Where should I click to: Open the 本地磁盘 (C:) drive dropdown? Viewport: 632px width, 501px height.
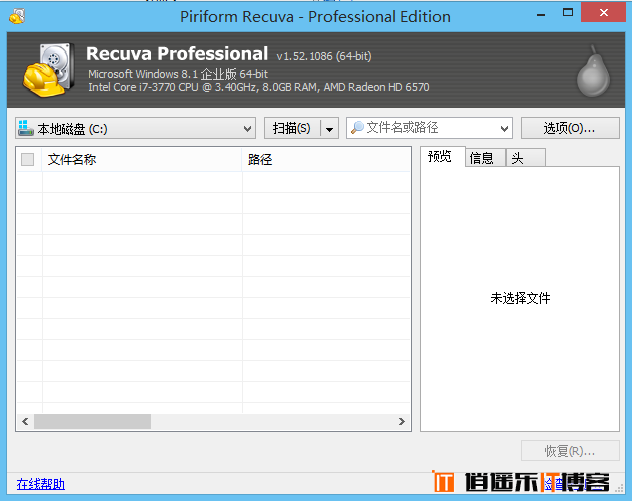click(135, 129)
